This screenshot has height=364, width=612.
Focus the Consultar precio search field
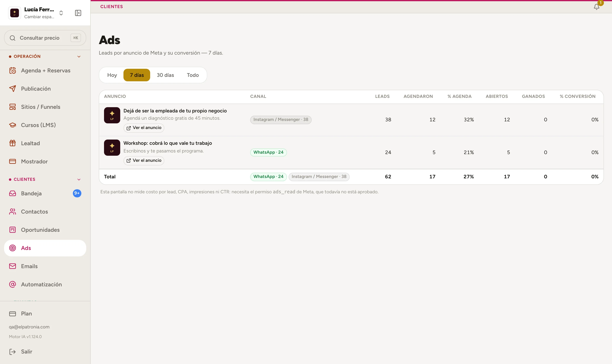pyautogui.click(x=45, y=38)
